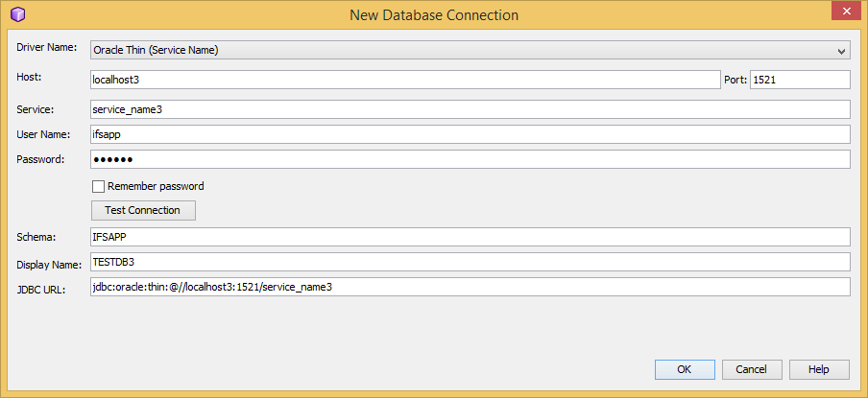Click into the Port field showing 1521
Viewport: 868px width, 398px height.
point(799,80)
